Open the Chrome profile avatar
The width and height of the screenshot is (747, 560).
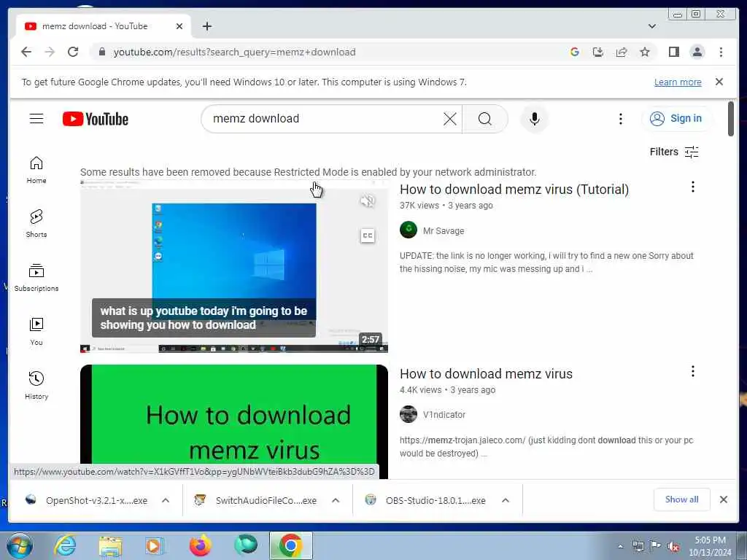[x=697, y=52]
